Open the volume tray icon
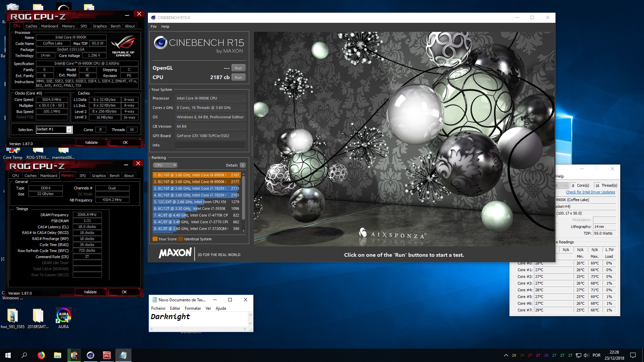Image resolution: width=644 pixels, height=362 pixels. (x=586, y=355)
